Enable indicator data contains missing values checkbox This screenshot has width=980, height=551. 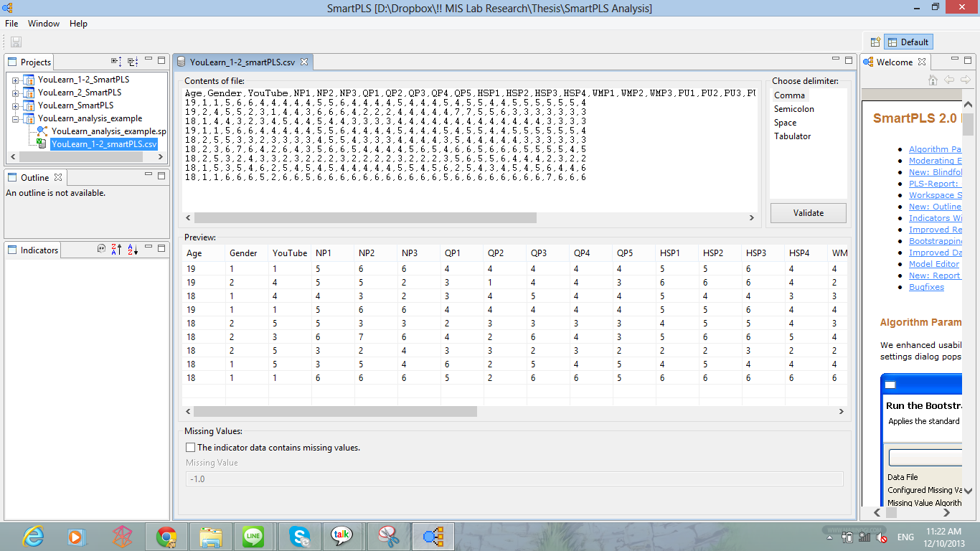(191, 448)
